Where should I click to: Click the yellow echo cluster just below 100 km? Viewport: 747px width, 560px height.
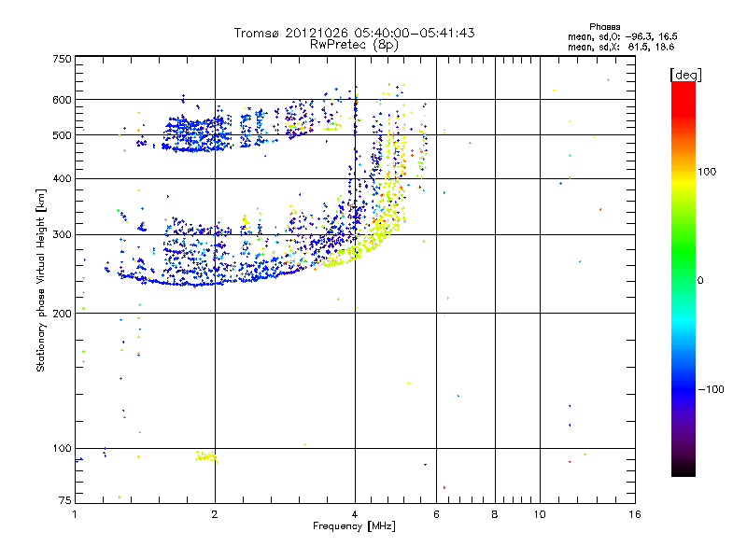pyautogui.click(x=206, y=456)
